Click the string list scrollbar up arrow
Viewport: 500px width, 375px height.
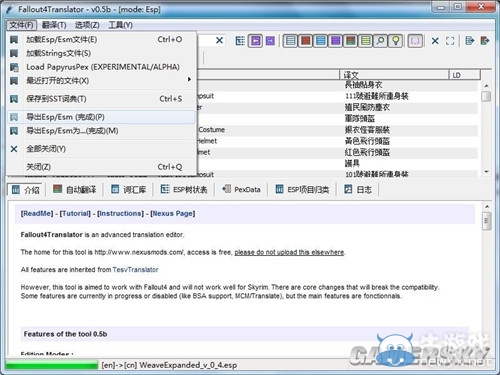click(487, 86)
